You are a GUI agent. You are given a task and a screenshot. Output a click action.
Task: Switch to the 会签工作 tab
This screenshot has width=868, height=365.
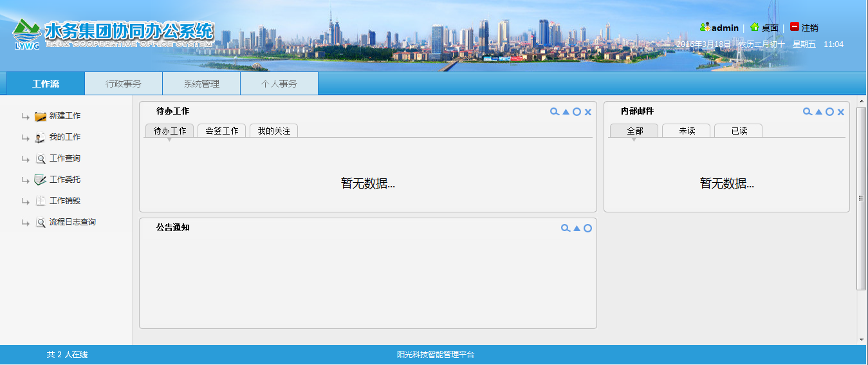coord(221,131)
